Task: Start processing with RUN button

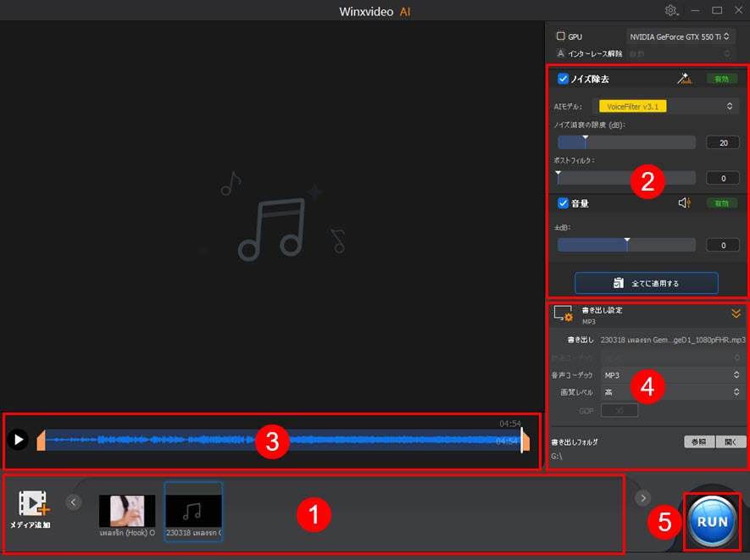Action: pos(712,521)
